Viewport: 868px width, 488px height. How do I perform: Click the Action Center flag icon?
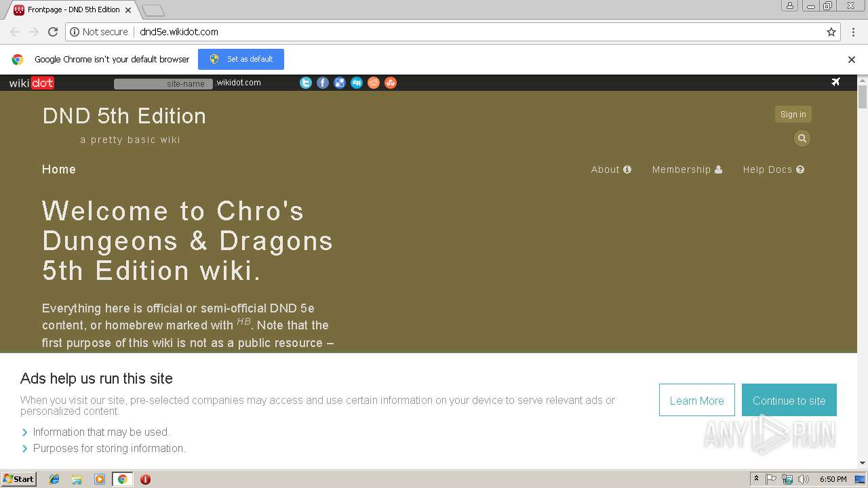[771, 479]
